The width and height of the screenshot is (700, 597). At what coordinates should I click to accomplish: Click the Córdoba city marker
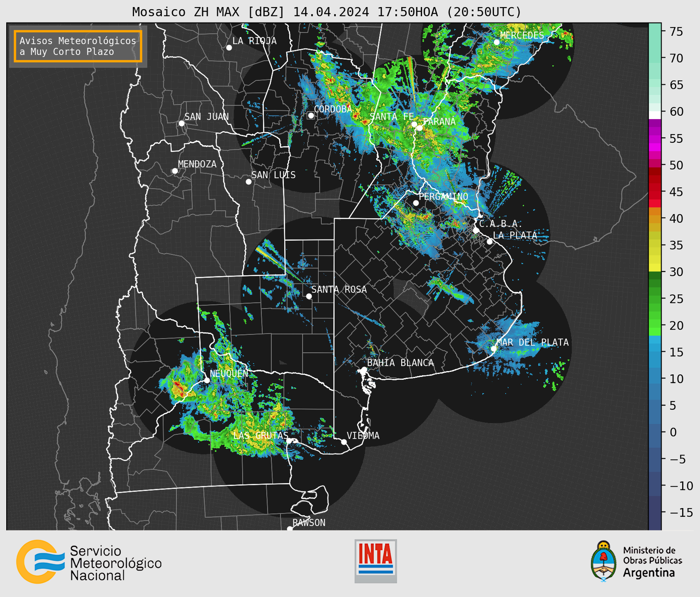[311, 115]
